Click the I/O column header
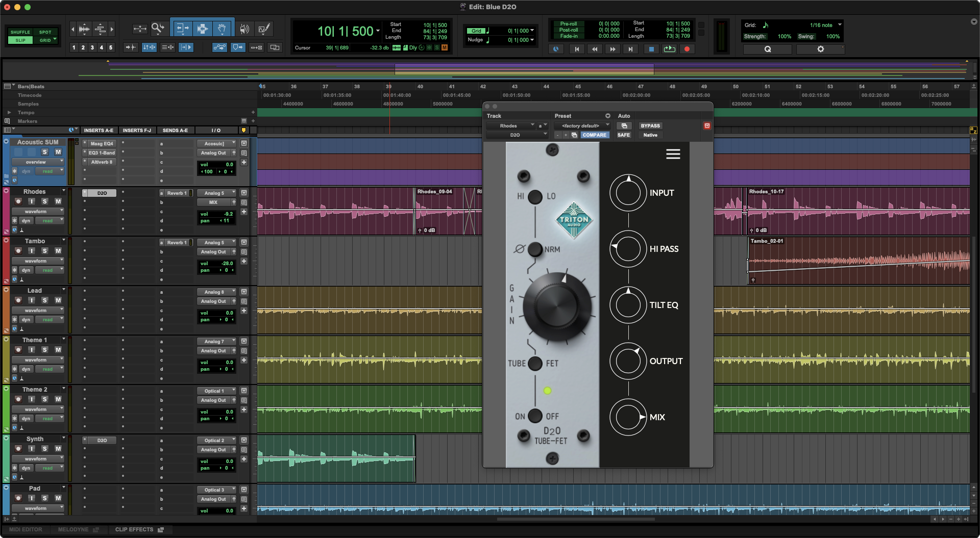The height and width of the screenshot is (538, 980). click(x=216, y=131)
